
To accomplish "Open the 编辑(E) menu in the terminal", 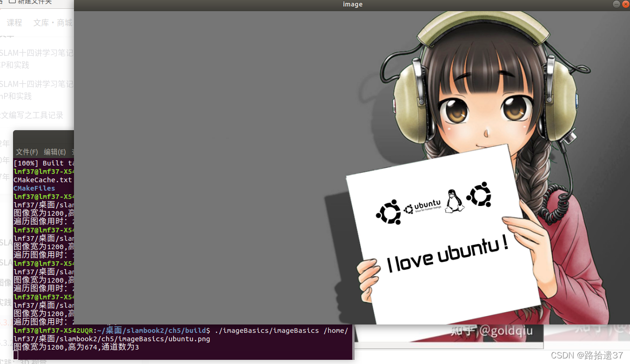I will 55,152.
